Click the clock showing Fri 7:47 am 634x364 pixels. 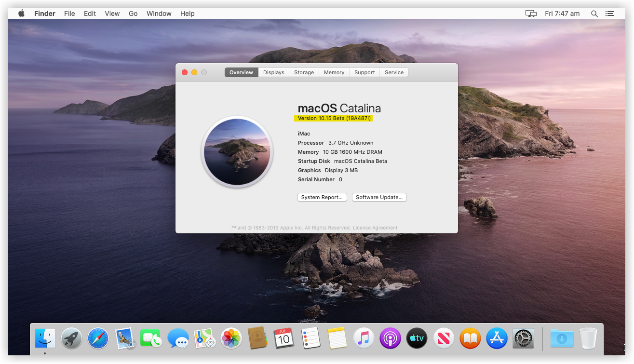(x=562, y=13)
